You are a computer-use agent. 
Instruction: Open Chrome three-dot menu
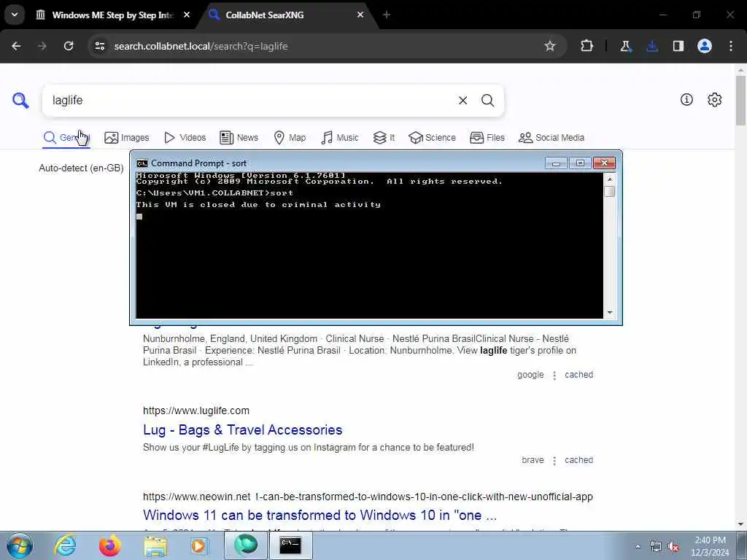coord(731,46)
